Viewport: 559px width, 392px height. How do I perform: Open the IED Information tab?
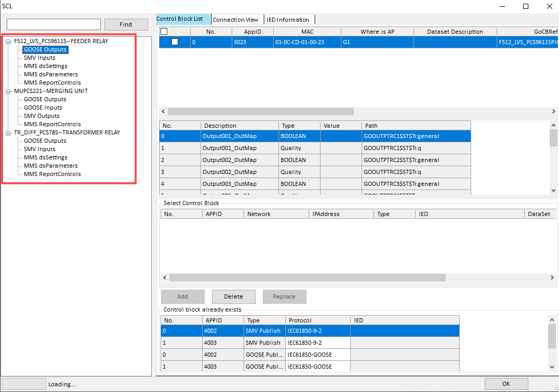tap(289, 19)
